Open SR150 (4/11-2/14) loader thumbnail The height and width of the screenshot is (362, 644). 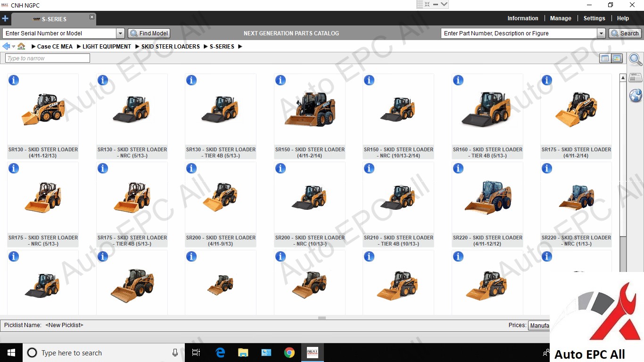point(310,109)
